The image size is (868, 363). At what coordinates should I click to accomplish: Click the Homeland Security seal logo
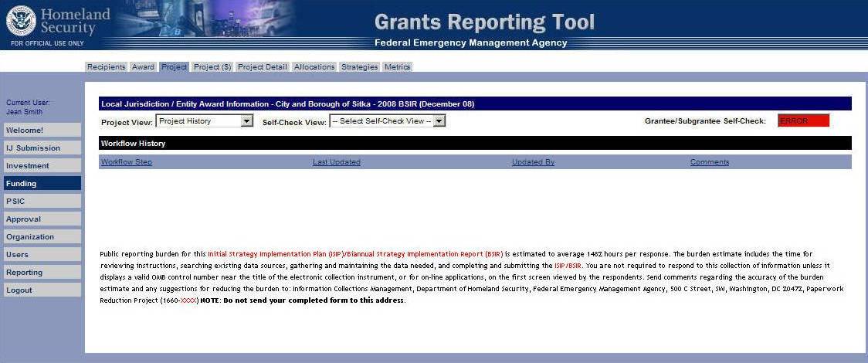(21, 21)
